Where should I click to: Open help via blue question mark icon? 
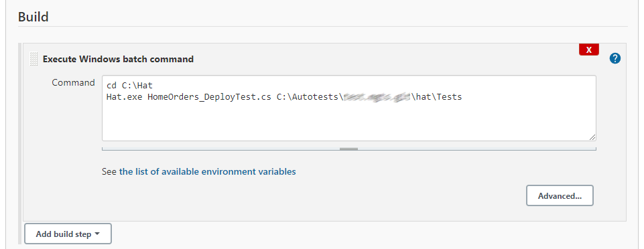coord(615,59)
